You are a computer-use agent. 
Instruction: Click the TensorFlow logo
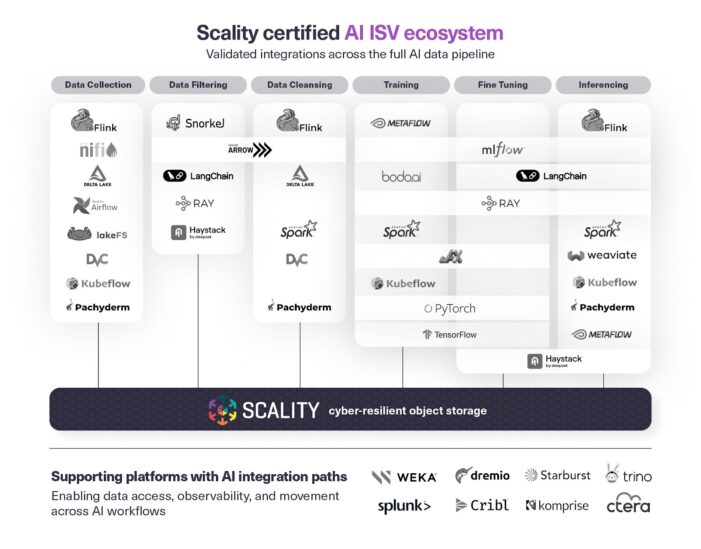click(x=449, y=335)
